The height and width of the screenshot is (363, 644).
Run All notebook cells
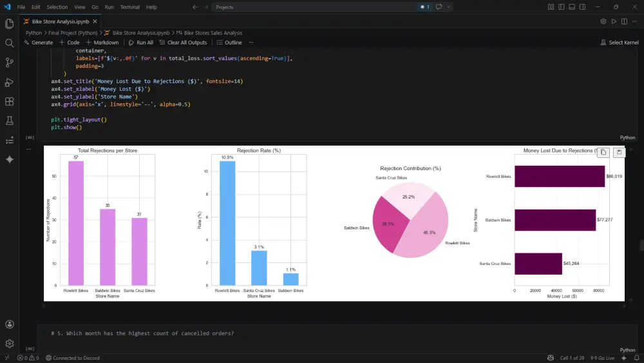pos(141,43)
